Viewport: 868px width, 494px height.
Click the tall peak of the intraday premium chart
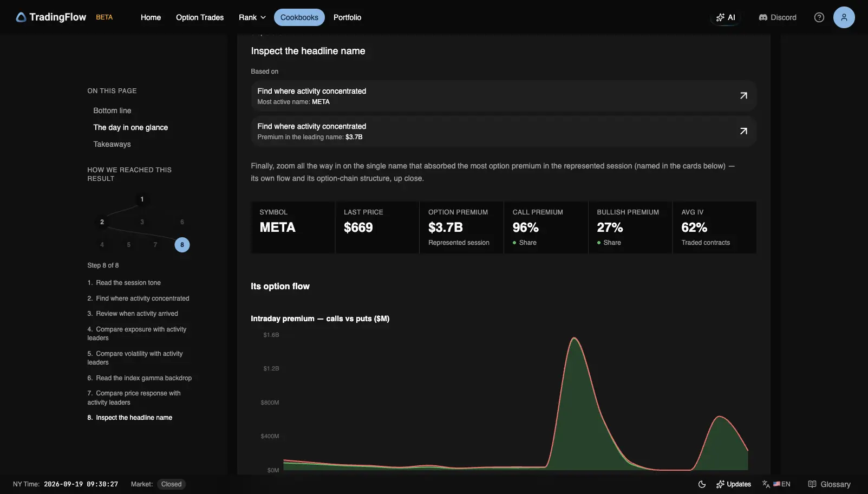[574, 339]
